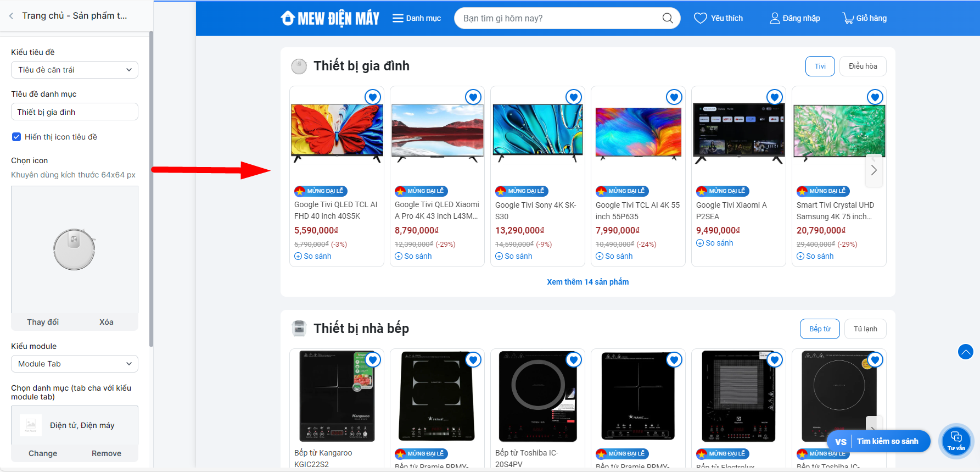Toggle 'Hiển thị icon tiêu đề' checkbox
Viewport: 980px width, 472px height.
point(16,137)
